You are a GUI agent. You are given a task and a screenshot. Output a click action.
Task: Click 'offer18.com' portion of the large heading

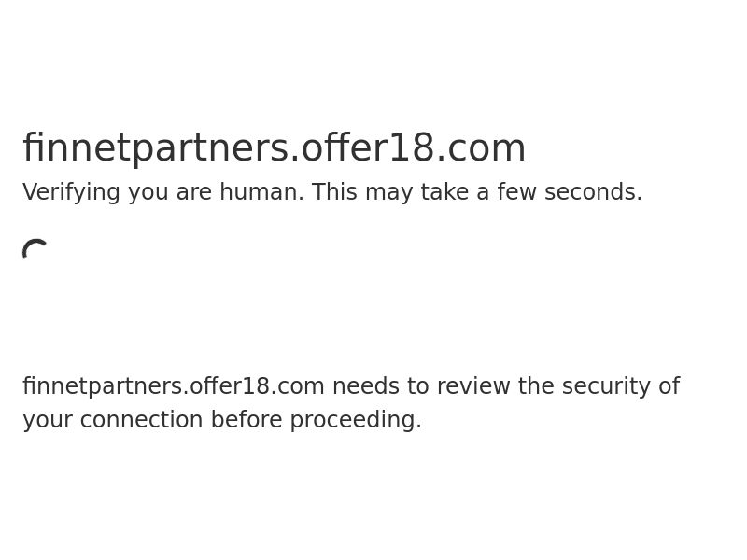(x=414, y=148)
